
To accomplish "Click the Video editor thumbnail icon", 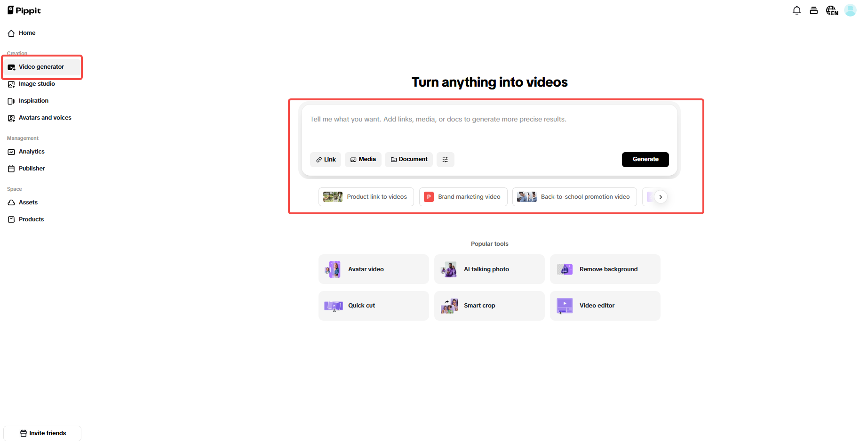I will [x=565, y=306].
